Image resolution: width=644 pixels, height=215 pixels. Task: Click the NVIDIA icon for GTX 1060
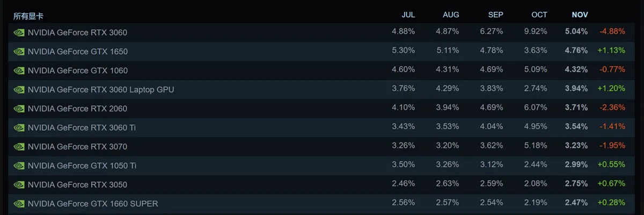[x=19, y=70]
